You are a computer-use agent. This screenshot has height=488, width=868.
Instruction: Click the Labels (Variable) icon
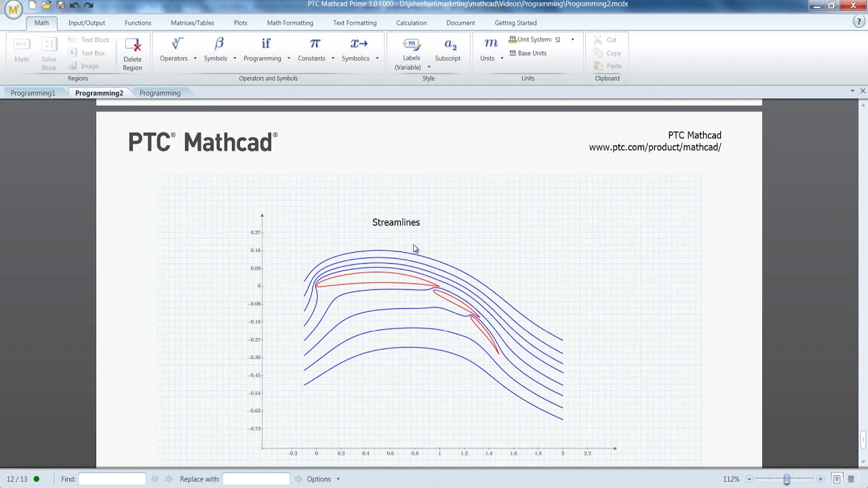(411, 45)
